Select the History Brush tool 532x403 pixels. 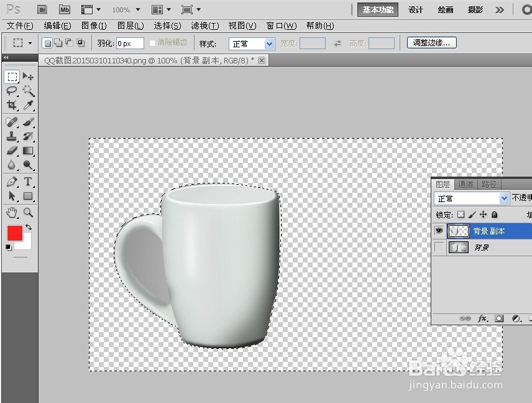pyautogui.click(x=28, y=136)
